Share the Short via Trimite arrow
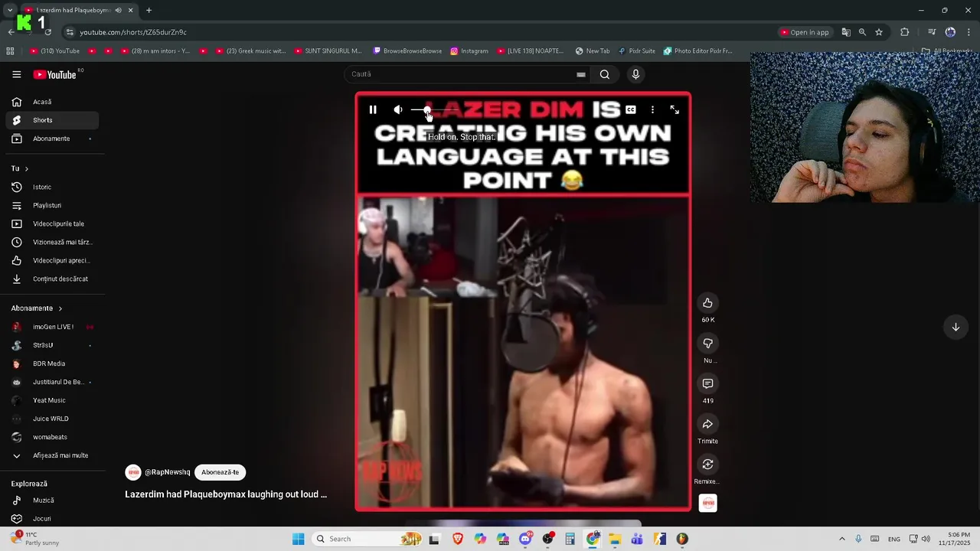Screen dimensions: 980x551 click(707, 424)
